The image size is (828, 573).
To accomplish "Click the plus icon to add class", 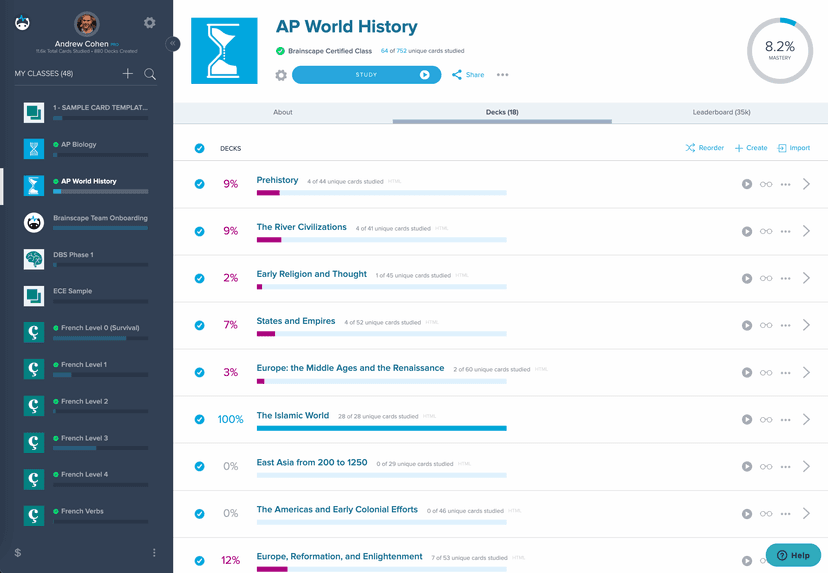I will click(128, 74).
